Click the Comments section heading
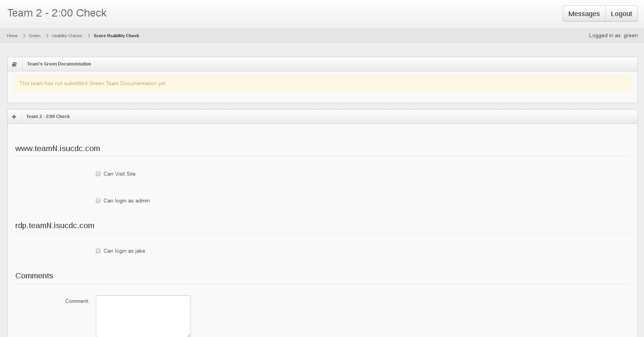The height and width of the screenshot is (337, 644). click(x=34, y=276)
